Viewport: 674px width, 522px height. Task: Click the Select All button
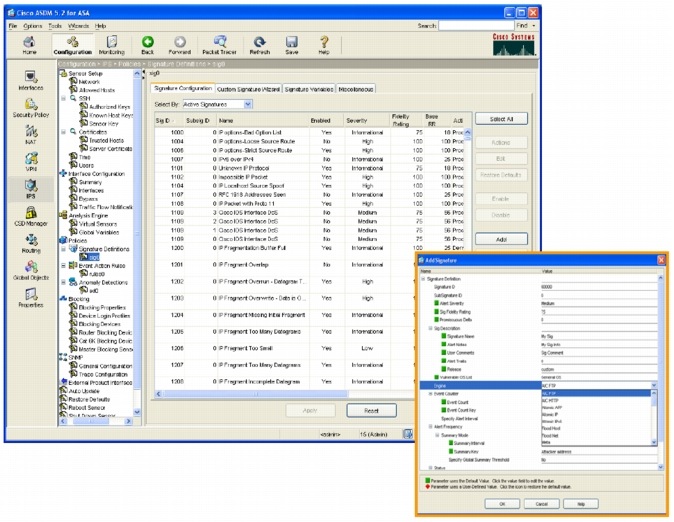click(x=501, y=119)
